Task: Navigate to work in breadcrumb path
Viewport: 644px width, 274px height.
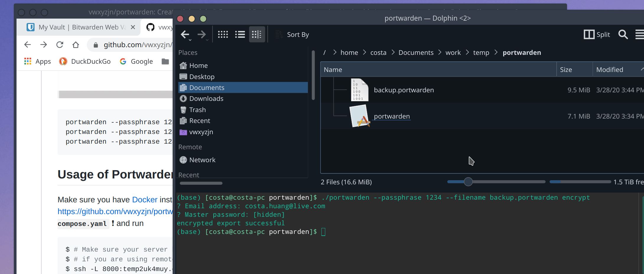Action: (453, 52)
